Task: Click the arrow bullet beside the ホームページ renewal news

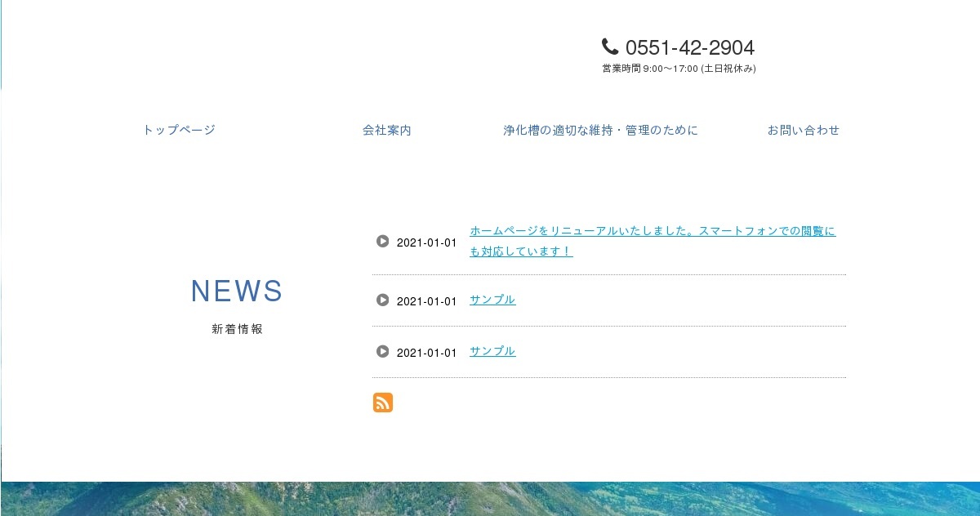Action: [x=382, y=241]
